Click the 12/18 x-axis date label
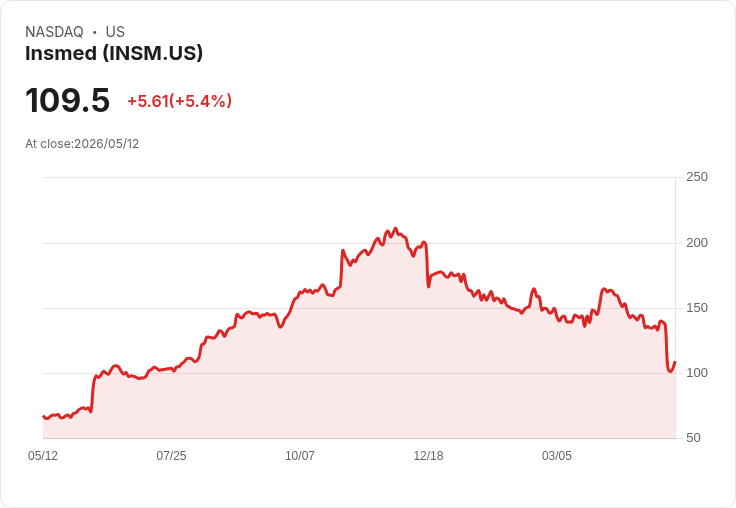The height and width of the screenshot is (508, 736). [428, 455]
